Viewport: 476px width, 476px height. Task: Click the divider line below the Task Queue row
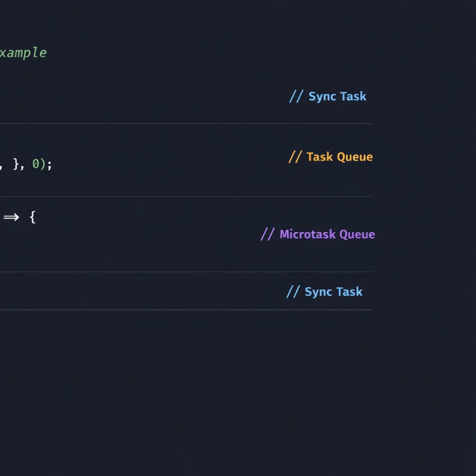tap(186, 196)
